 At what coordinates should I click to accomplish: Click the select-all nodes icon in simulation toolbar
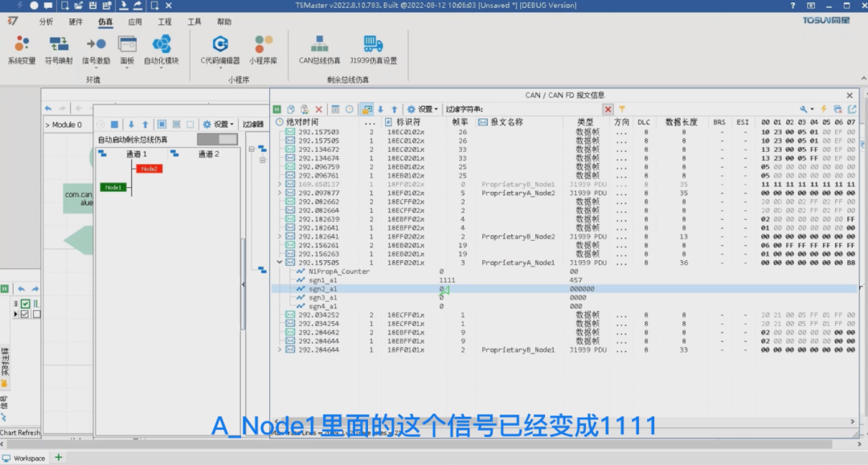[x=162, y=124]
